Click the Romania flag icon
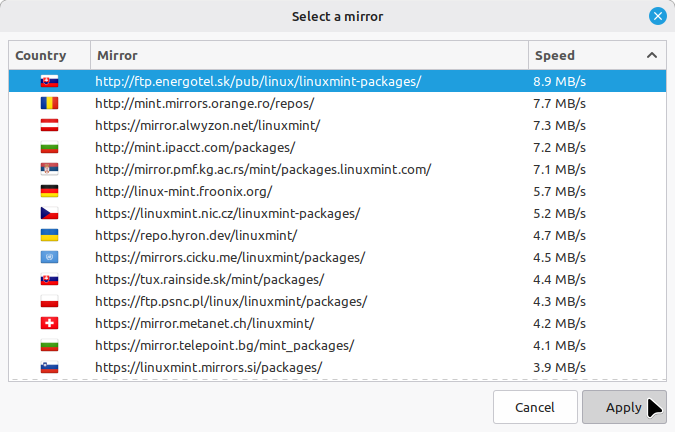Screen dimensions: 675x432 click(x=48, y=103)
